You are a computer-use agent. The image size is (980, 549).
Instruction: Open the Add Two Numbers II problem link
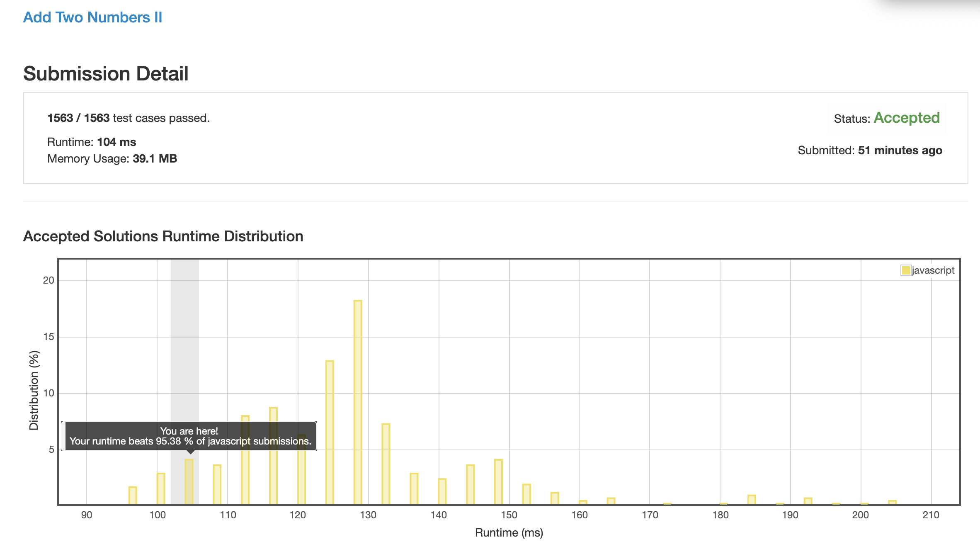92,17
